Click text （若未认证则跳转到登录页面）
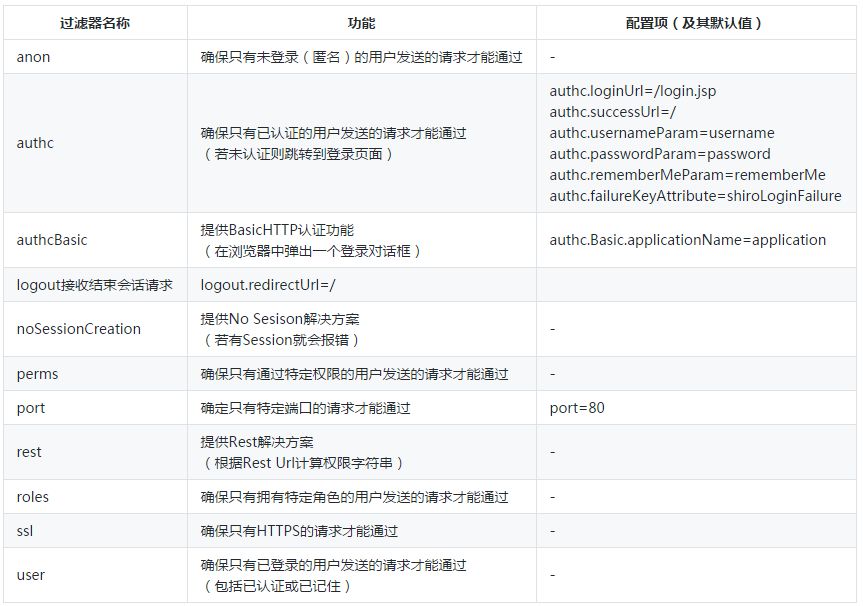The height and width of the screenshot is (606, 863). click(298, 154)
